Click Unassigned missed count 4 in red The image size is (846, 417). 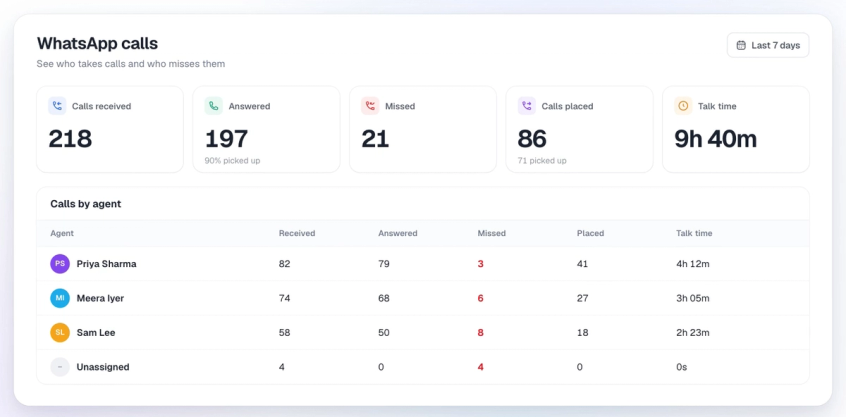(481, 367)
